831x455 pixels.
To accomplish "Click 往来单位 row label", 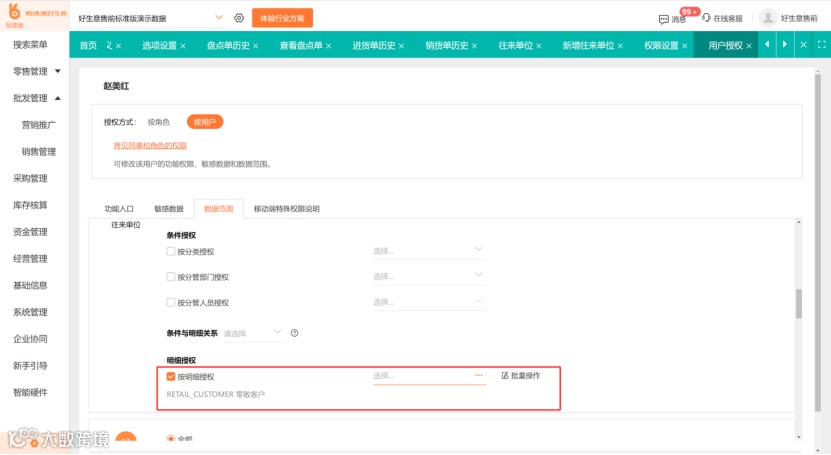I will pyautogui.click(x=126, y=225).
